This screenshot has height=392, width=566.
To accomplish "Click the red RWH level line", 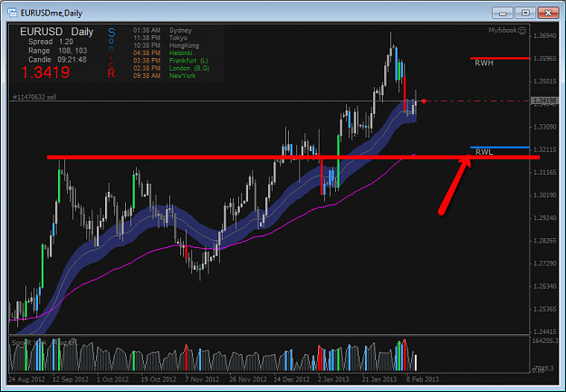I will pyautogui.click(x=500, y=58).
